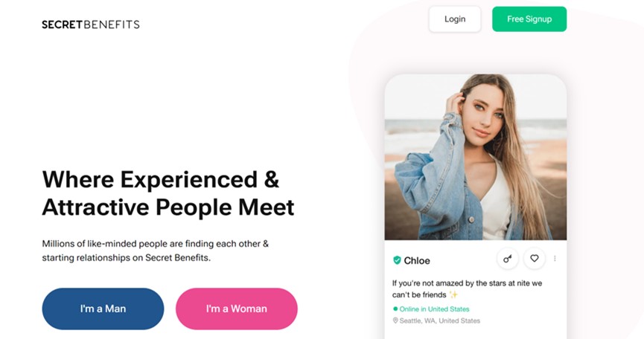Click the white info panel under Chloe's photo
Screen dimensions: 644x339
[476, 289]
